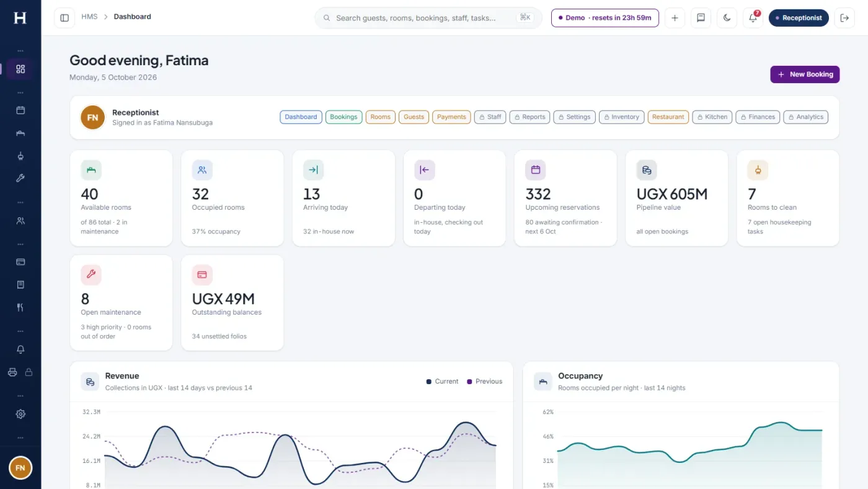Open the fork and knife sidebar icon
Image resolution: width=868 pixels, height=489 pixels.
(x=20, y=307)
